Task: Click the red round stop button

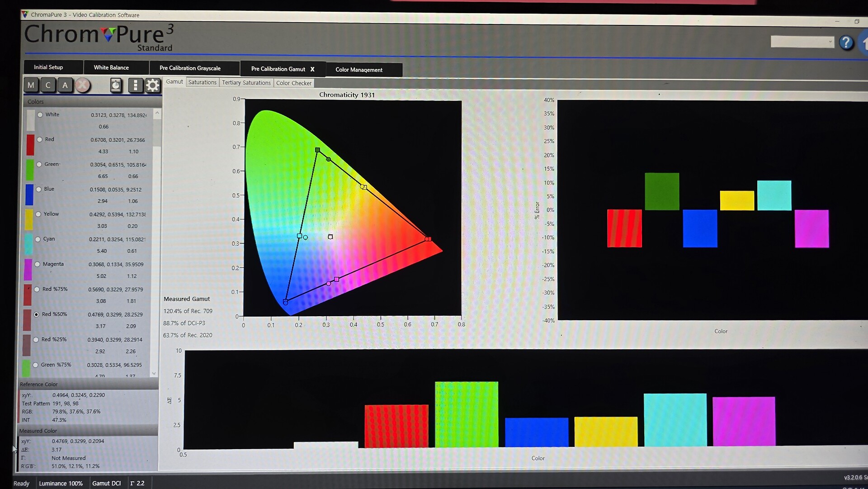Action: click(x=83, y=85)
